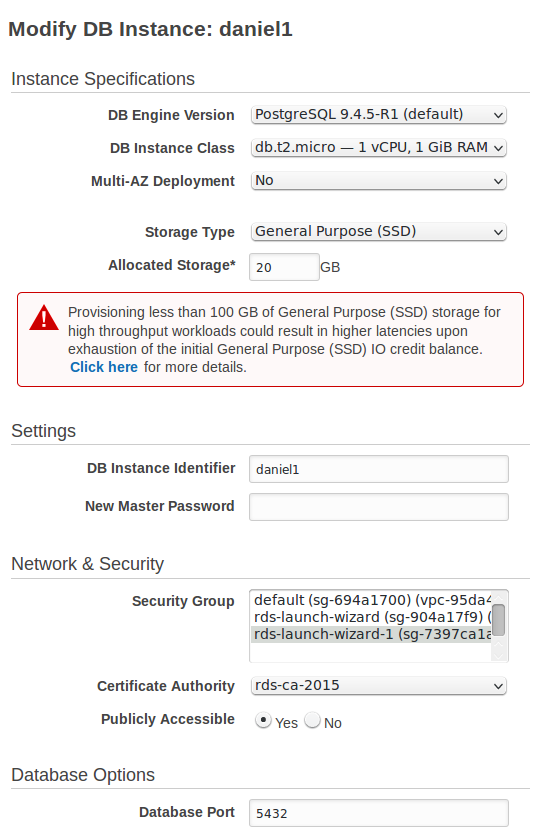
Task: Focus the DB Instance Identifier field
Action: pos(379,469)
